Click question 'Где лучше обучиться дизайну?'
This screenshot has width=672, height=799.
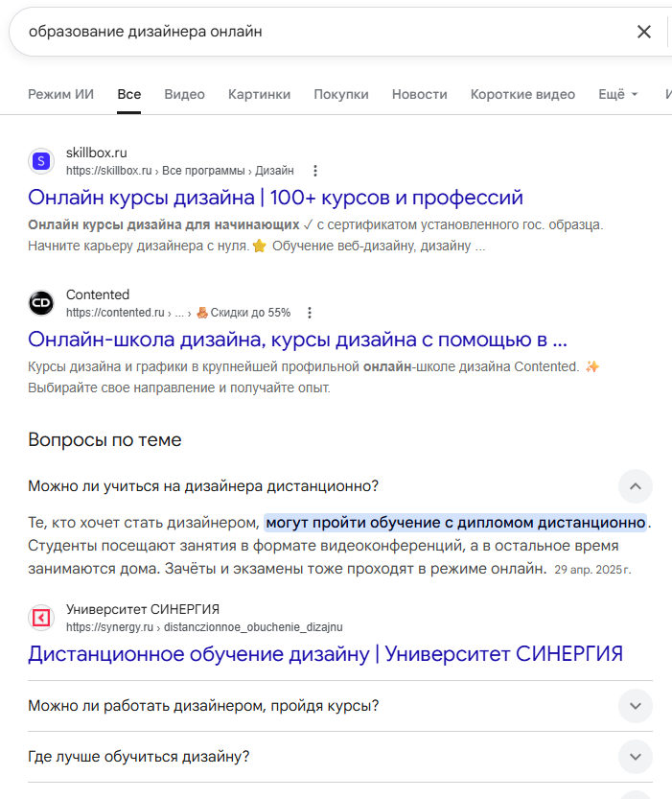pyautogui.click(x=138, y=757)
